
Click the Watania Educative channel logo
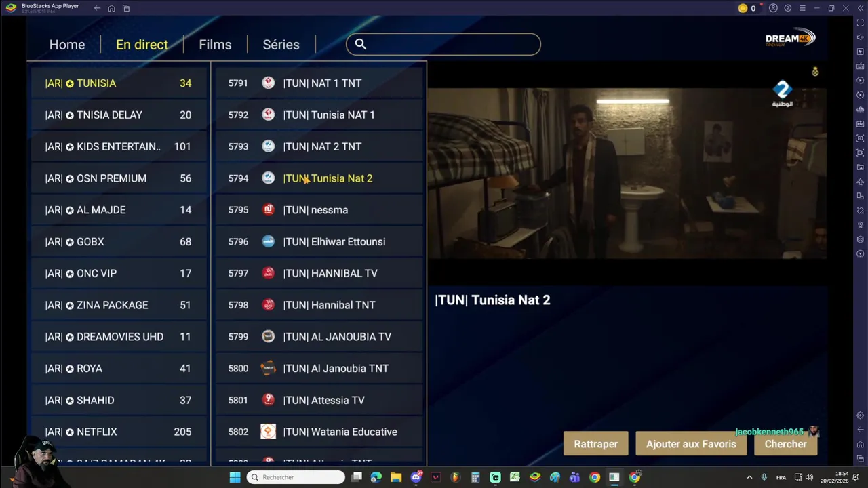(269, 432)
